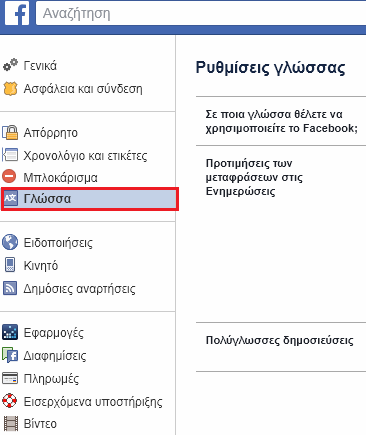
Task: Click the globe icon beside Ειδοποιήσεις
Action: point(10,242)
